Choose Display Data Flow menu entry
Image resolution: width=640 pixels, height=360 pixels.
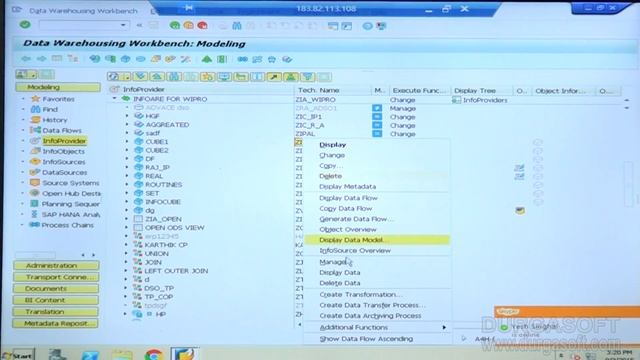click(348, 198)
